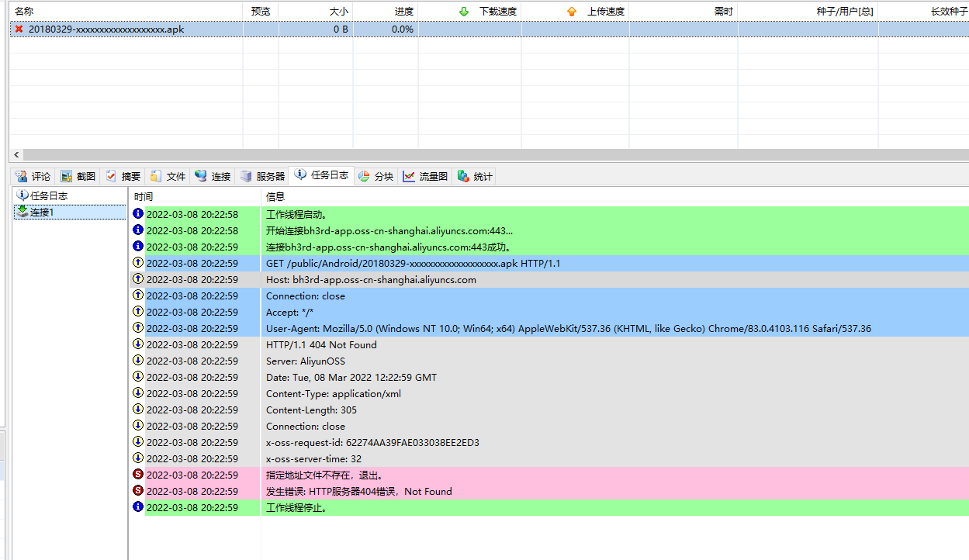The image size is (969, 560).
Task: Open the 统计 statistics tab
Action: tap(475, 176)
